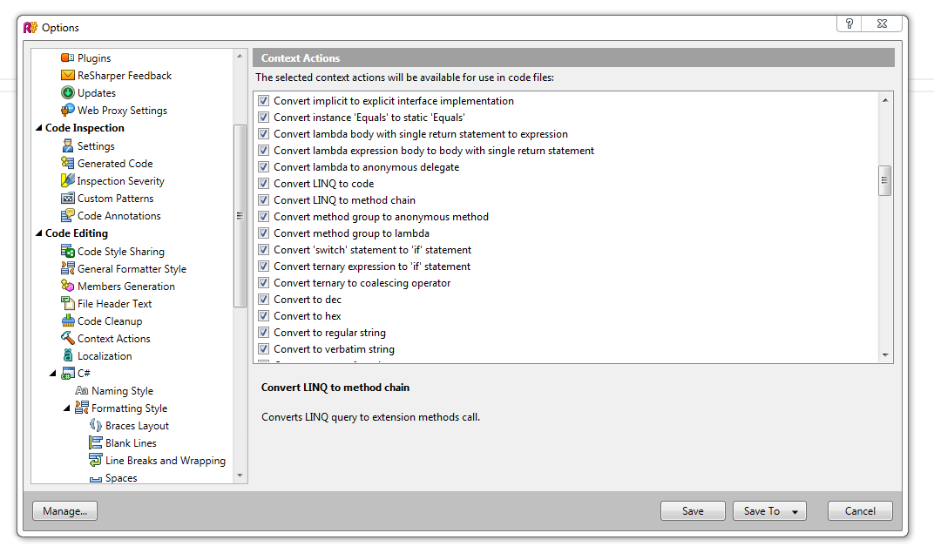Click context actions list scroll down arrow

(x=885, y=355)
